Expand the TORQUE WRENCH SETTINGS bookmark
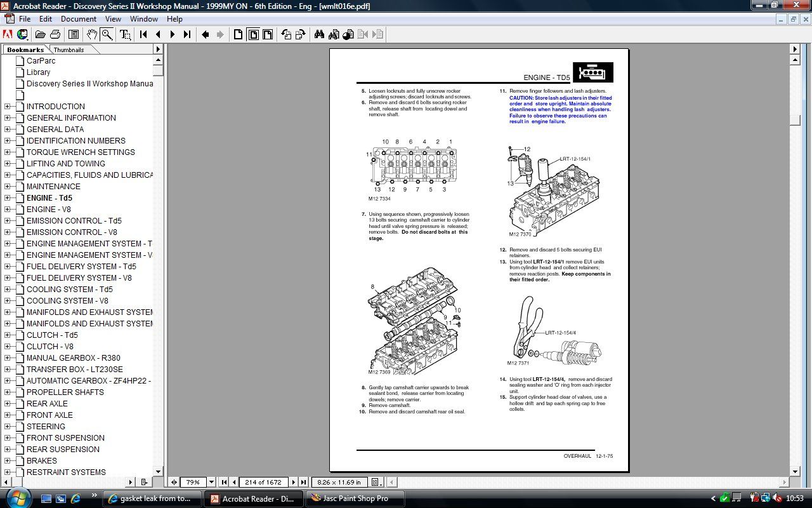Image resolution: width=812 pixels, height=508 pixels. 8,152
